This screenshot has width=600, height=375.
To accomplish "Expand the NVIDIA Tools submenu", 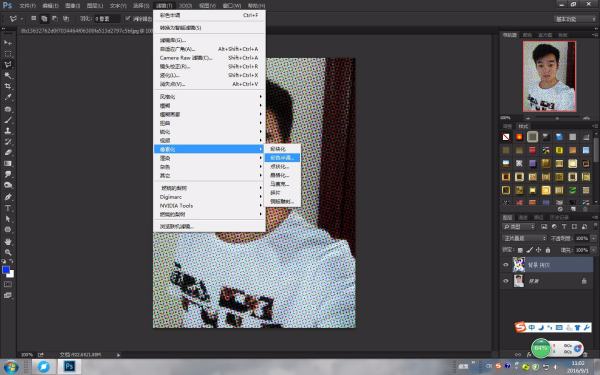I will 209,205.
